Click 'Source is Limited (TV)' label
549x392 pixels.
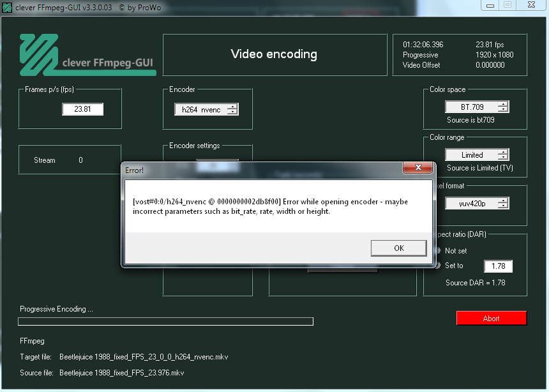(479, 168)
